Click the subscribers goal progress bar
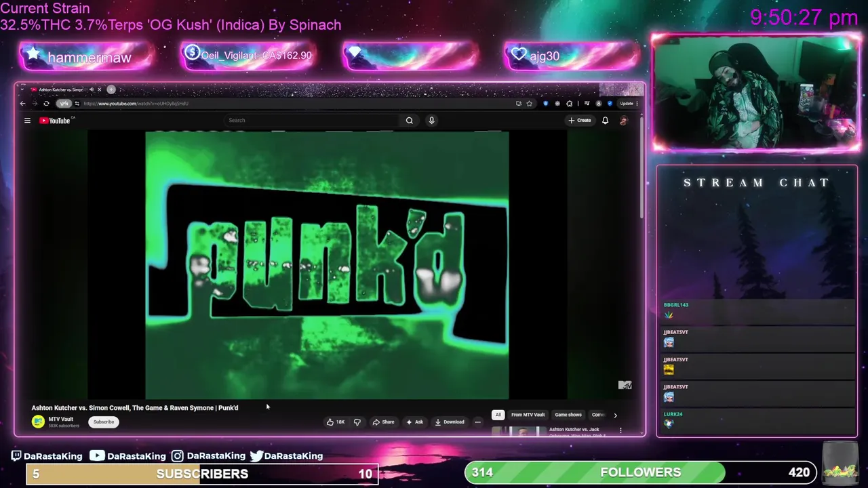Screen dimensions: 868x488 [x=202, y=474]
